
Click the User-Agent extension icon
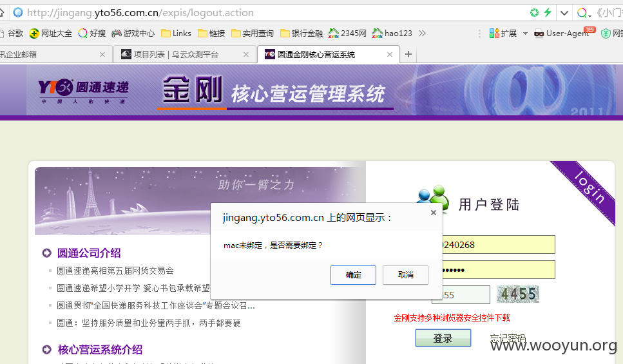point(539,34)
